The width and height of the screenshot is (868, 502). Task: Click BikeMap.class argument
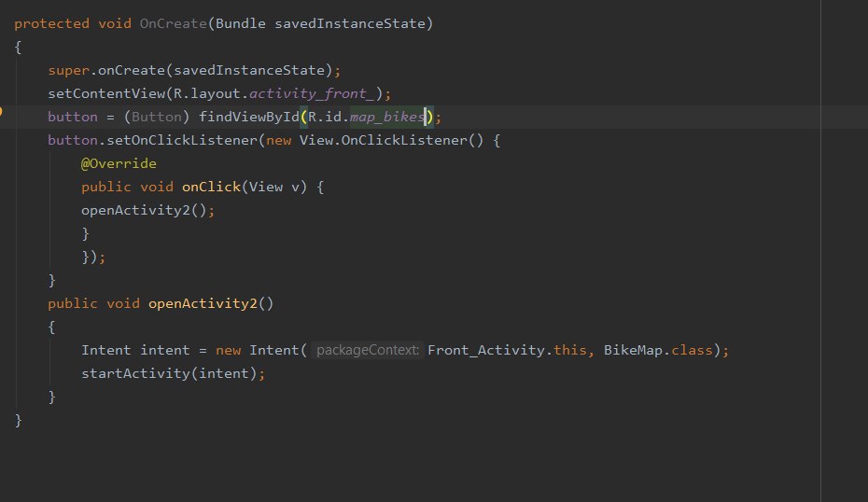658,350
